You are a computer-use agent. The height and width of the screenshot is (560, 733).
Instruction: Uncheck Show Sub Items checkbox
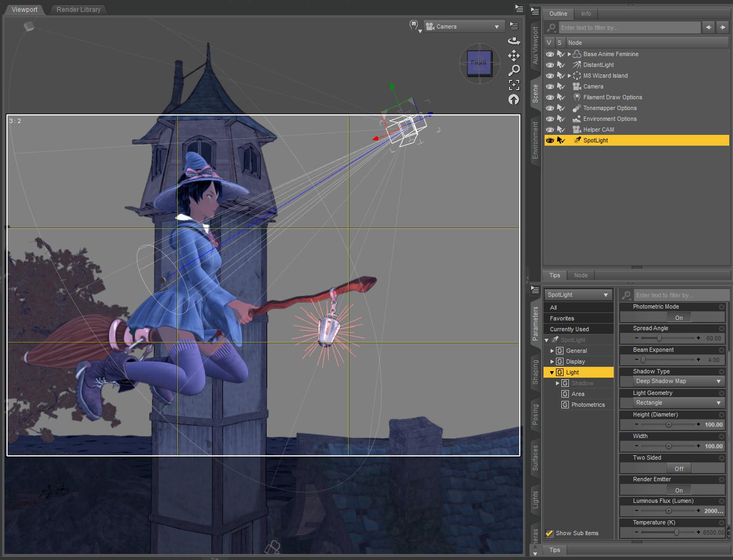coord(549,533)
